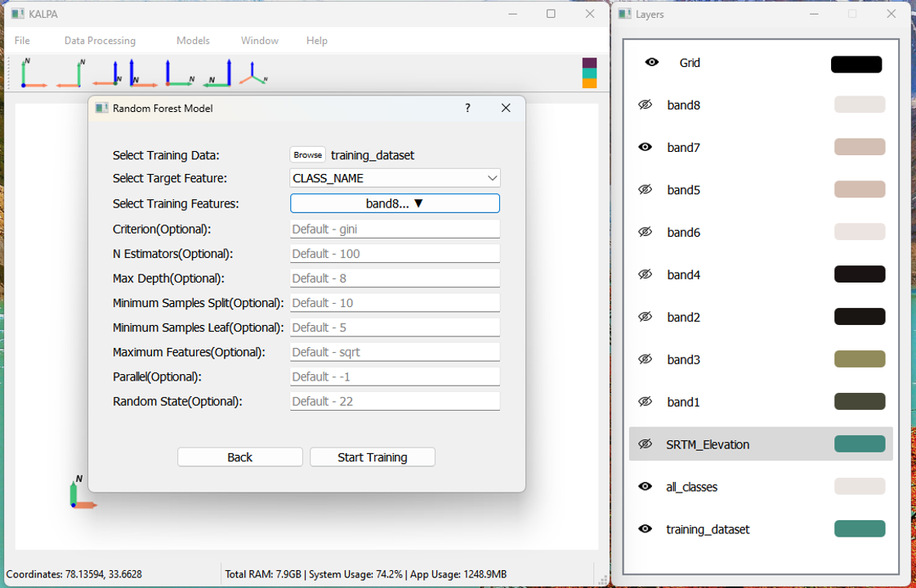Click the north axis indicator on the canvas
Screen dimensions: 916x588
[83, 492]
